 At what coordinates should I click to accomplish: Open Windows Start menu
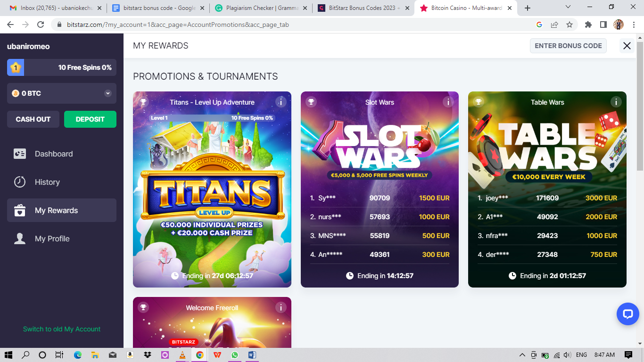8,355
